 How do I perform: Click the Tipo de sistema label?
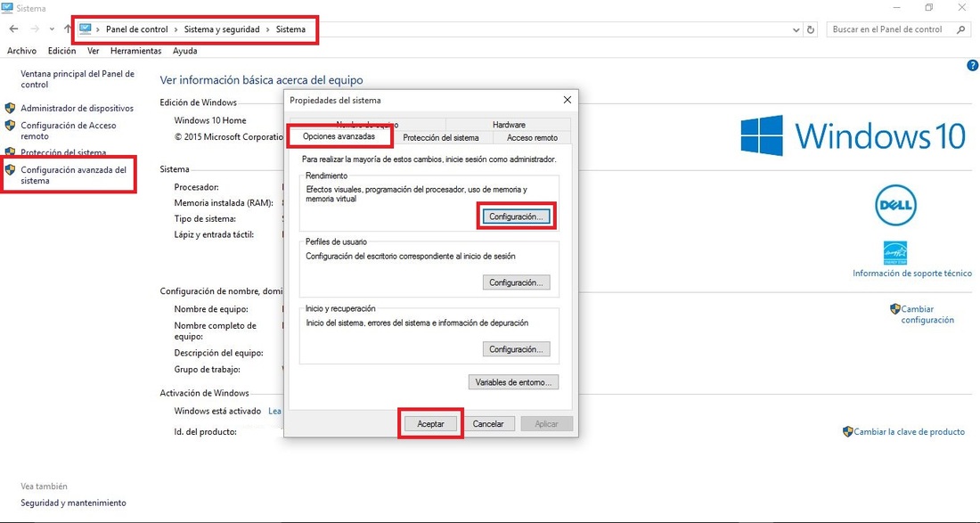[205, 218]
